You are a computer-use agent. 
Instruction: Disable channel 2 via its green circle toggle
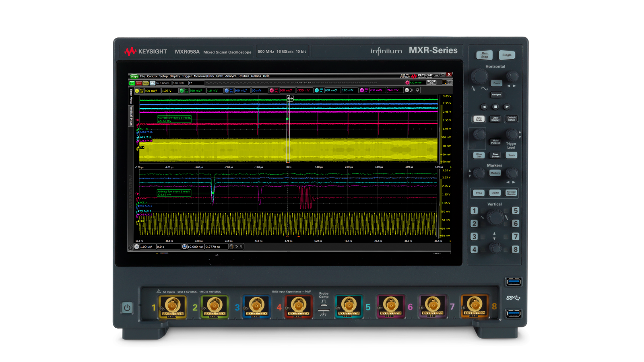click(x=181, y=90)
